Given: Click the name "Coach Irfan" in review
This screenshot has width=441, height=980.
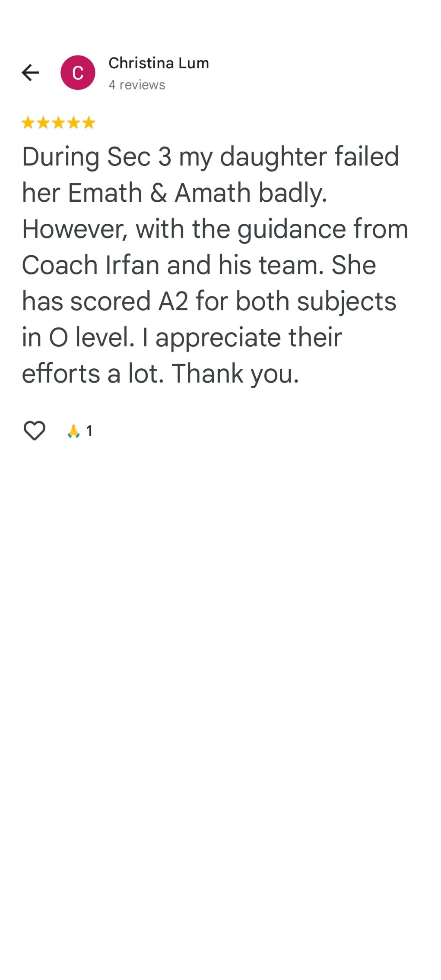Looking at the screenshot, I should (91, 265).
